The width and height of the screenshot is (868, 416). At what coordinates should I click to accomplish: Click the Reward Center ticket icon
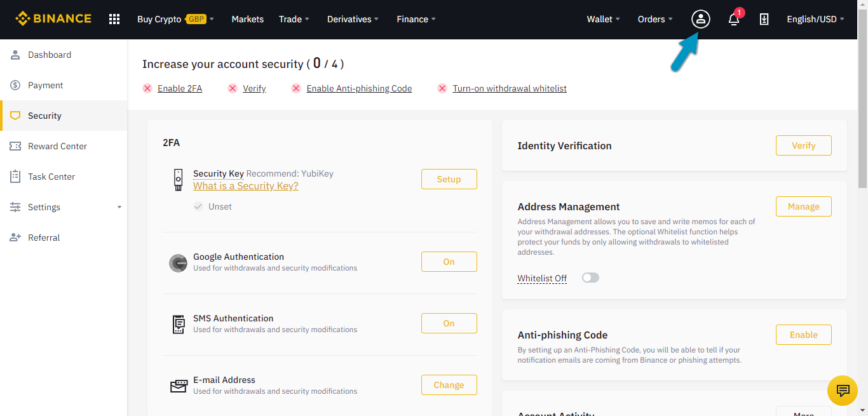coord(15,146)
